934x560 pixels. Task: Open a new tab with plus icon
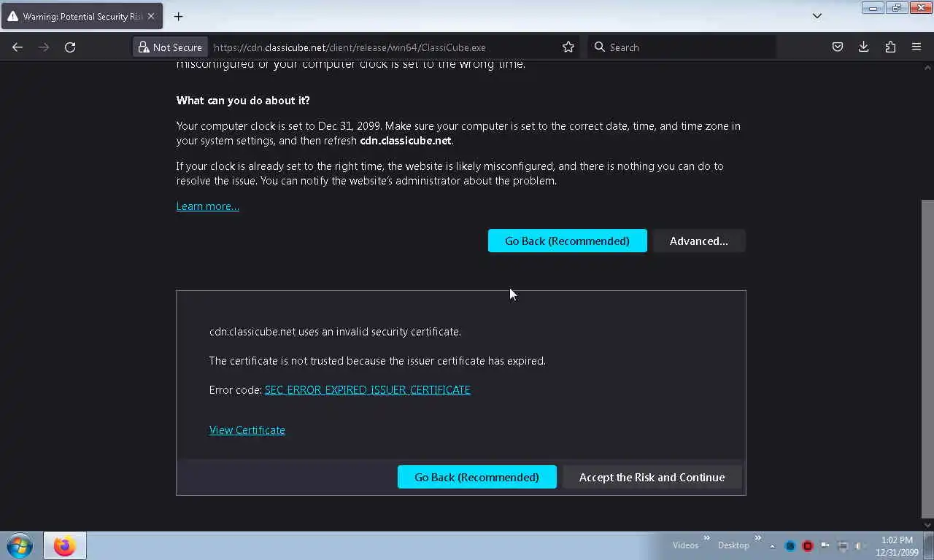tap(178, 16)
